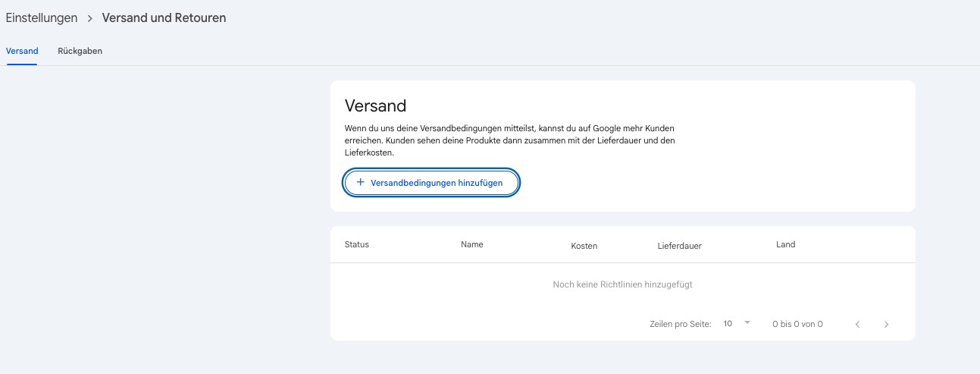Switch to the Rückgaben tab
Viewport: 980px width, 374px height.
coord(80,51)
